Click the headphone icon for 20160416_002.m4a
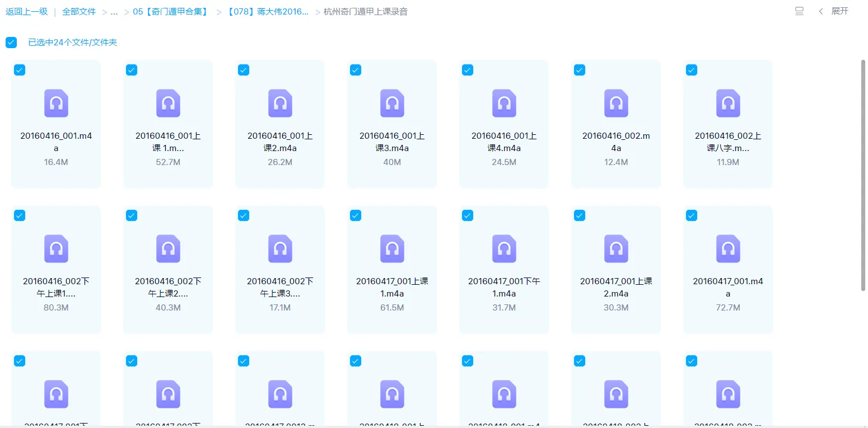This screenshot has height=428, width=868. (x=616, y=103)
